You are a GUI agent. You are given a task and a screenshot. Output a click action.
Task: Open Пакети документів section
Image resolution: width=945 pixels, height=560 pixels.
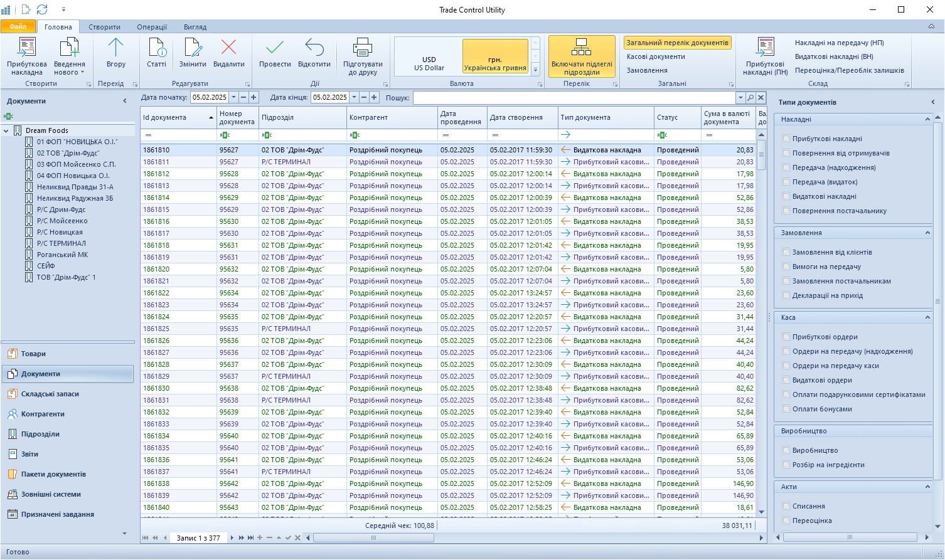(x=68, y=474)
